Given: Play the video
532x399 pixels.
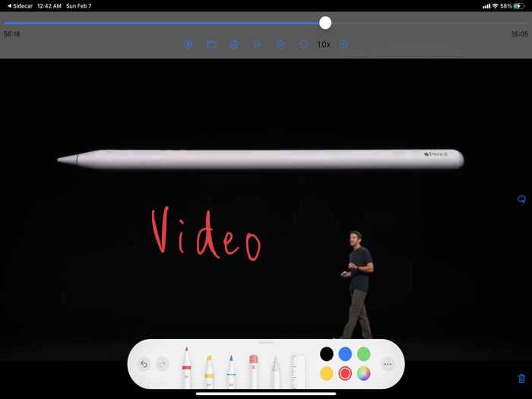Looking at the screenshot, I should tap(257, 44).
